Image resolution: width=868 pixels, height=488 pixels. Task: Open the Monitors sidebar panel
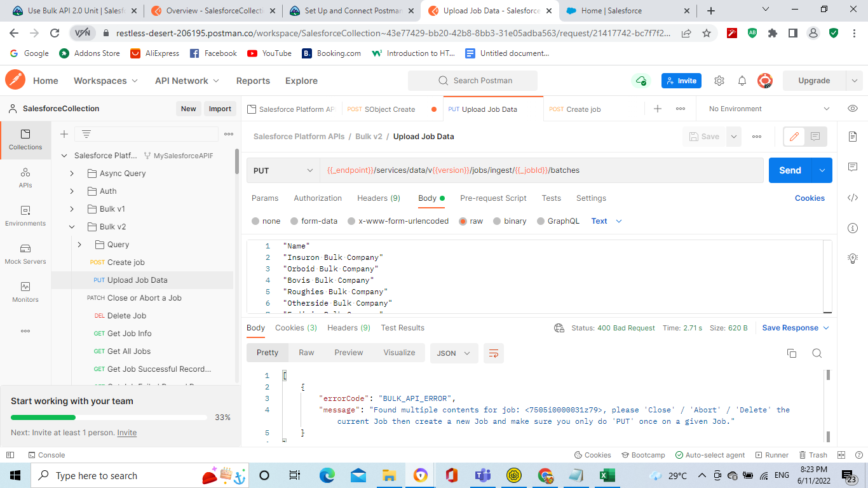point(25,293)
